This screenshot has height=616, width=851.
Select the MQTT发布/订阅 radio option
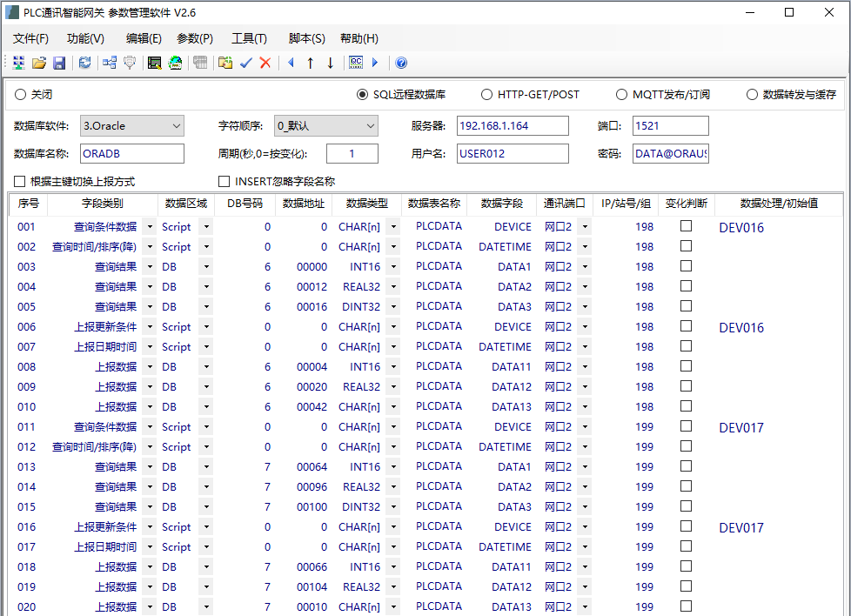pyautogui.click(x=621, y=95)
